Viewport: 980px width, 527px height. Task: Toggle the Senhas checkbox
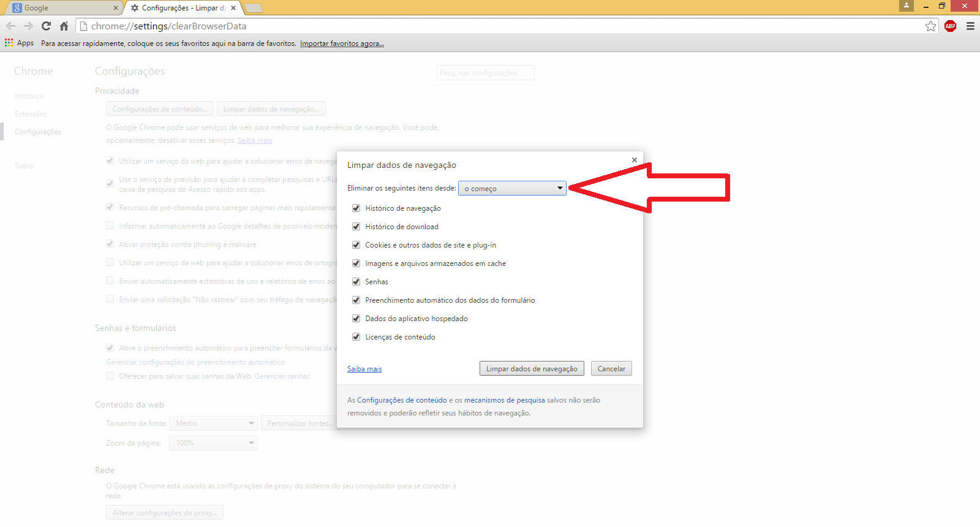pyautogui.click(x=356, y=282)
